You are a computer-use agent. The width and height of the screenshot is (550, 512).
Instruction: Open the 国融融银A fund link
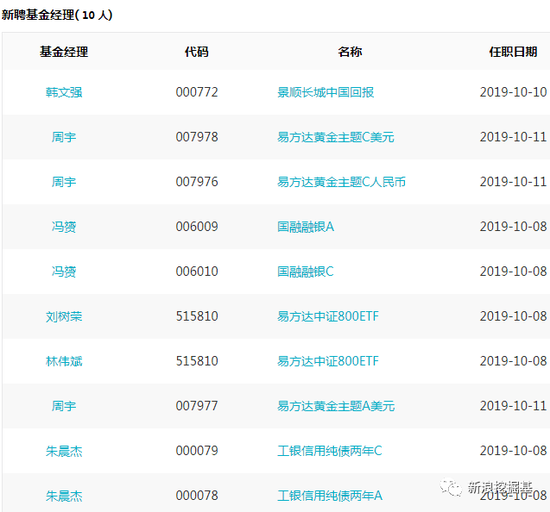[x=306, y=227]
